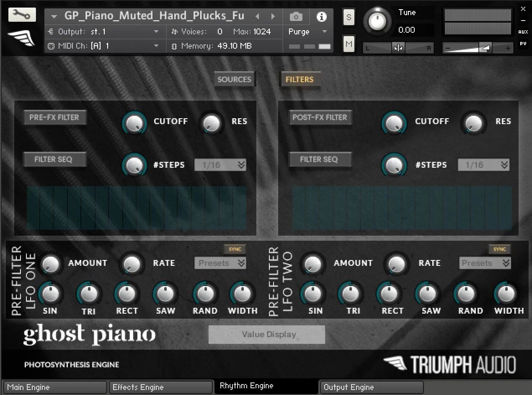Image resolution: width=532 pixels, height=395 pixels.
Task: Open the Output Engine tab
Action: click(372, 387)
